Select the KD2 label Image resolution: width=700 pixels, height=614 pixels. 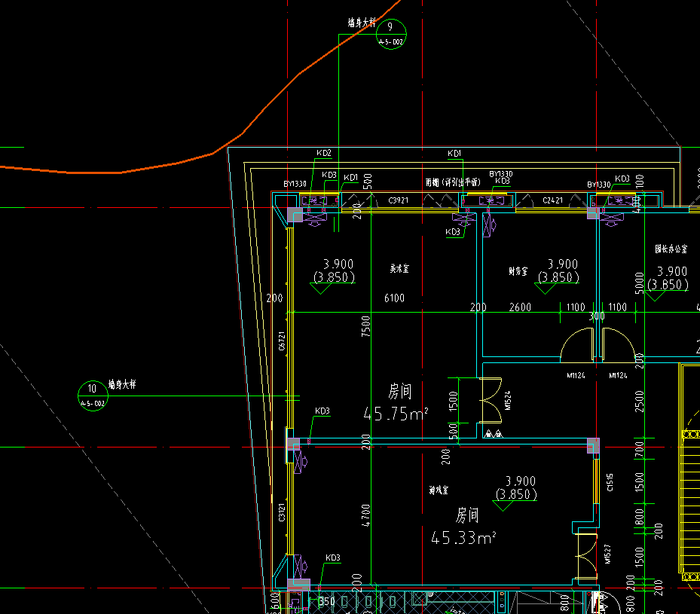tap(324, 153)
